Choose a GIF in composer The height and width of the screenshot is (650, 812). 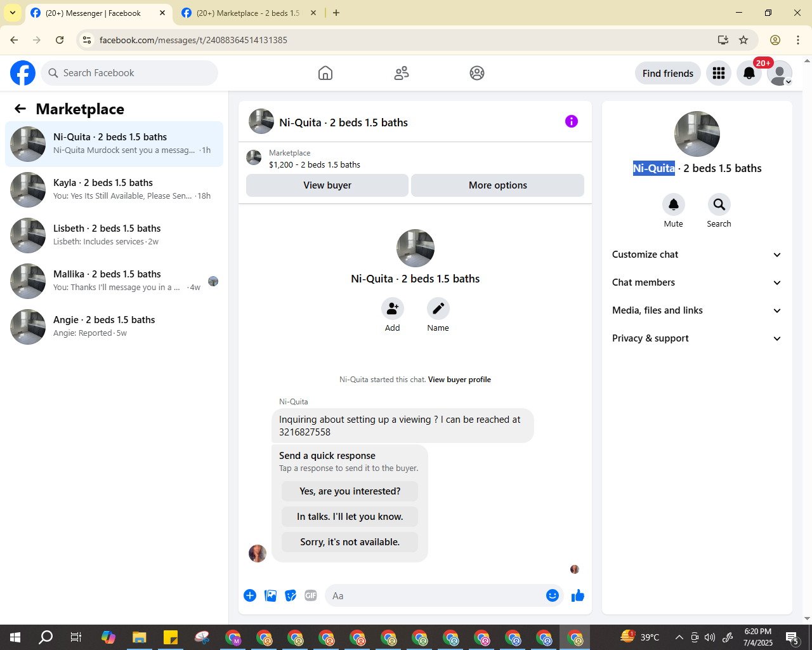[311, 595]
